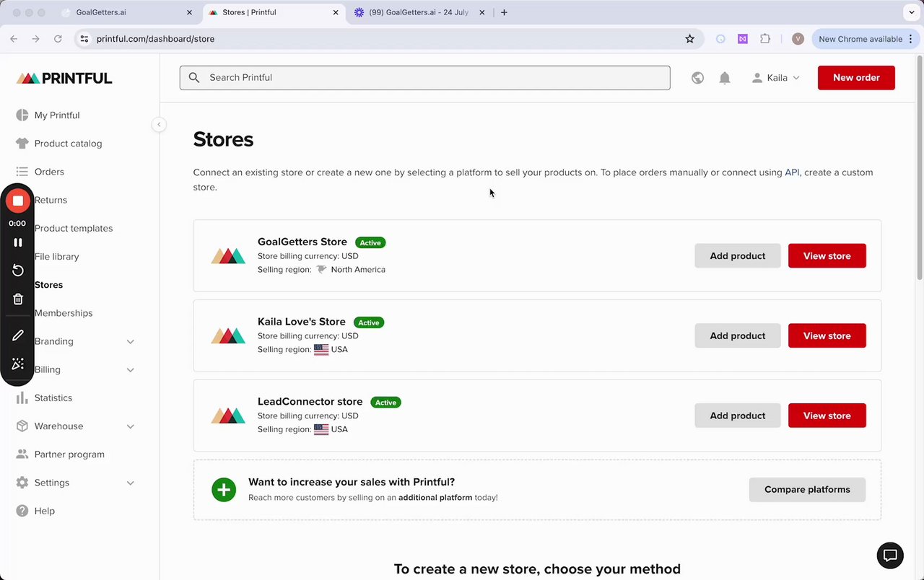Go to Product catalog in sidebar
Image resolution: width=924 pixels, height=580 pixels.
pyautogui.click(x=68, y=144)
